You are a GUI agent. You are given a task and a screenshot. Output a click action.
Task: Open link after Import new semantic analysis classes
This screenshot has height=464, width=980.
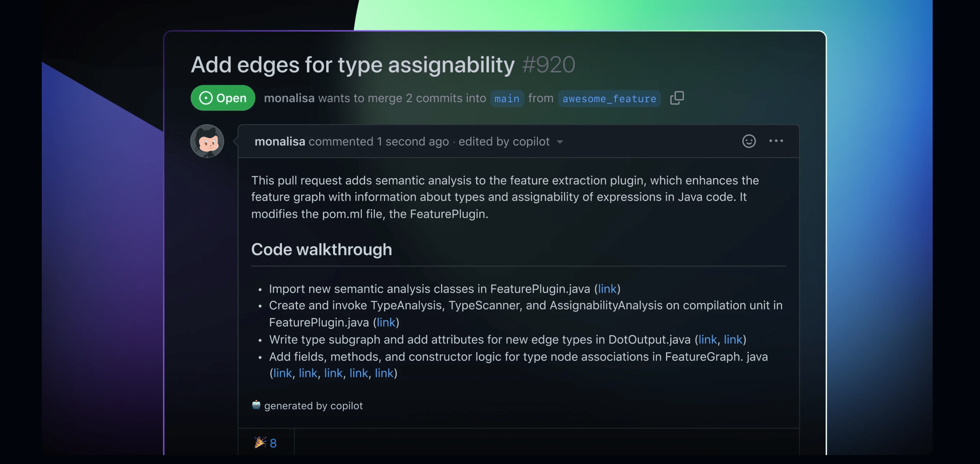click(x=607, y=289)
